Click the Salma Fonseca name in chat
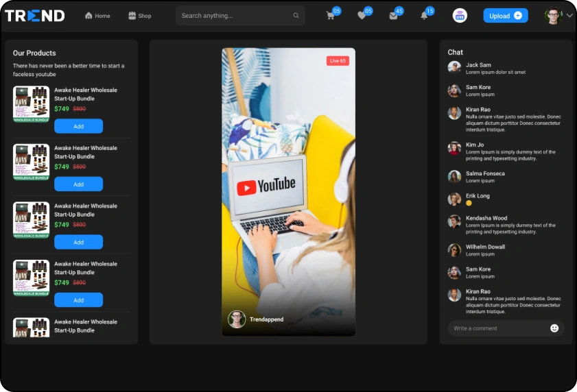Screen dimensions: 577x392 tap(485, 173)
